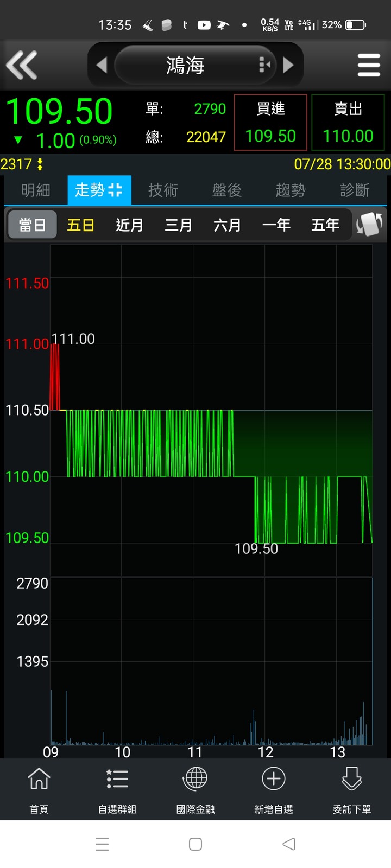Tap YouTube notification icon in status bar
Viewport: 391px width, 868px height.
pos(204,25)
